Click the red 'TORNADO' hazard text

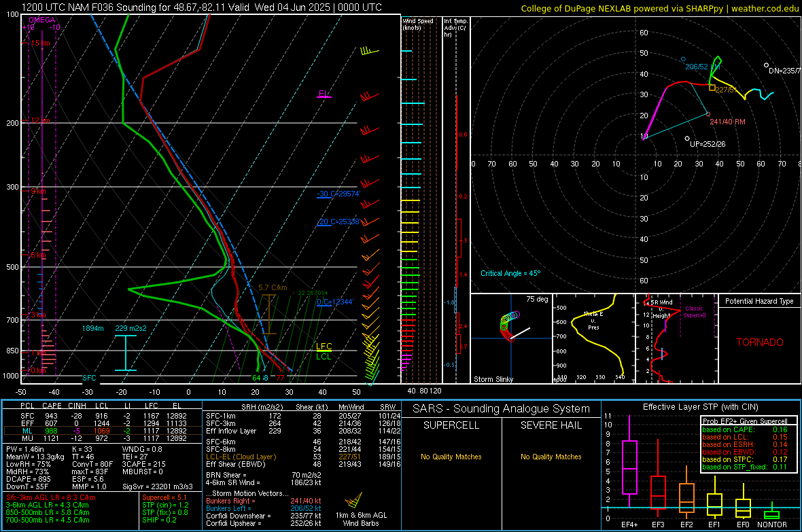pos(760,342)
